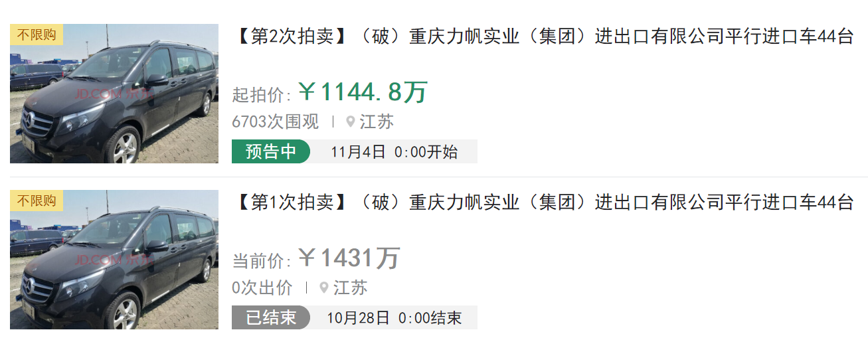Click the green 预告中 status badge
Screen dimensions: 868x338
click(271, 151)
